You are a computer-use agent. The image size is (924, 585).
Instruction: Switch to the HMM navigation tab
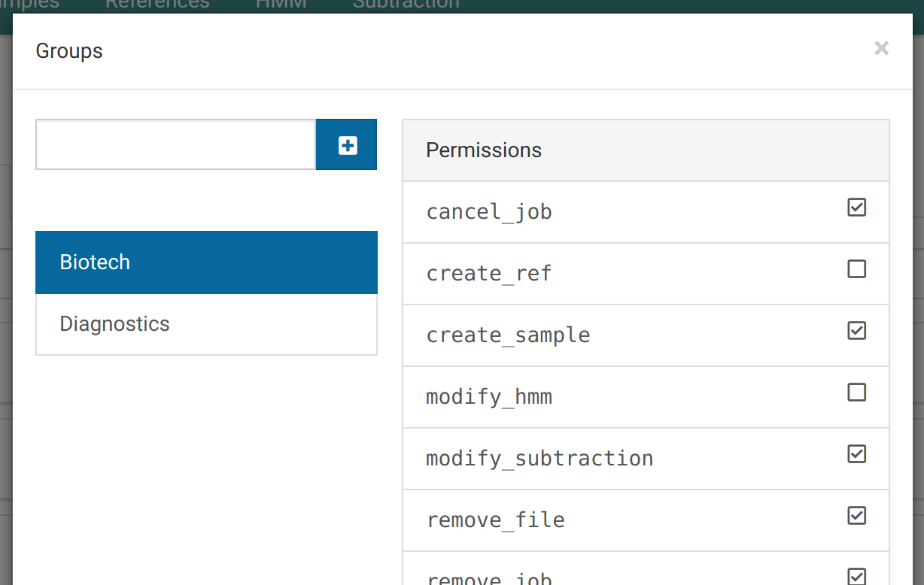tap(281, 5)
